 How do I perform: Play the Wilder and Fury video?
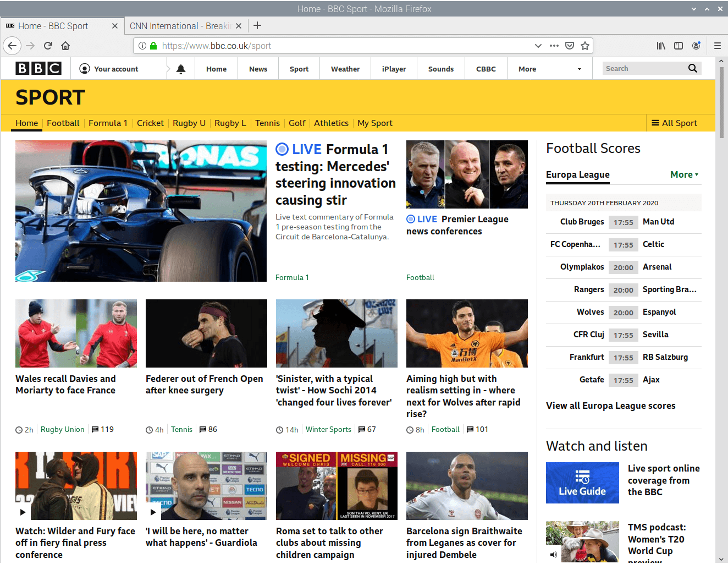pos(23,512)
